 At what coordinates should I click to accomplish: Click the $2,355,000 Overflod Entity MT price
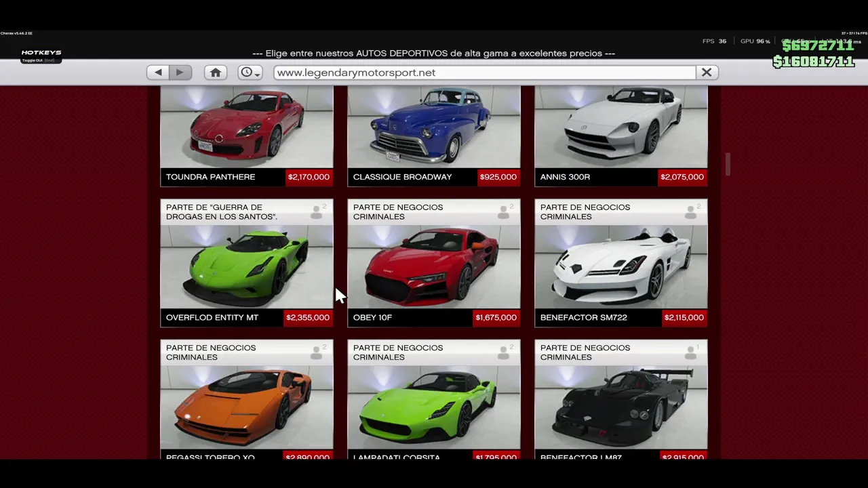coord(308,317)
